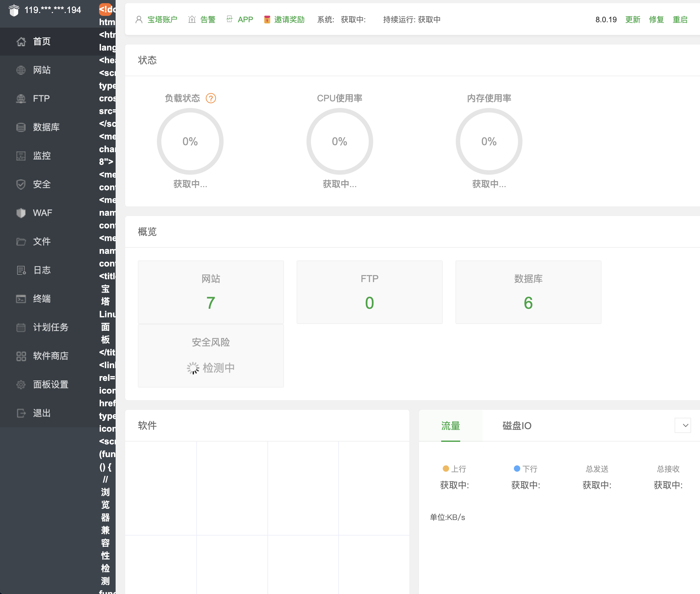Click the 修复 link

pos(656,19)
